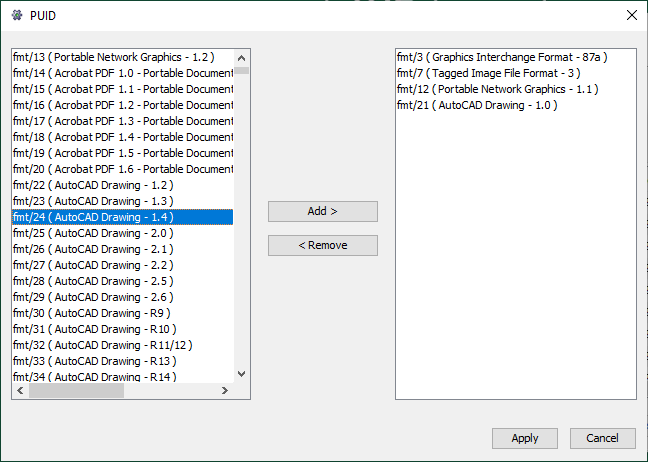Screen dimensions: 648x462
Task: Select fmt/15 Acrobat PDF 1.1 entry
Action: (x=123, y=89)
